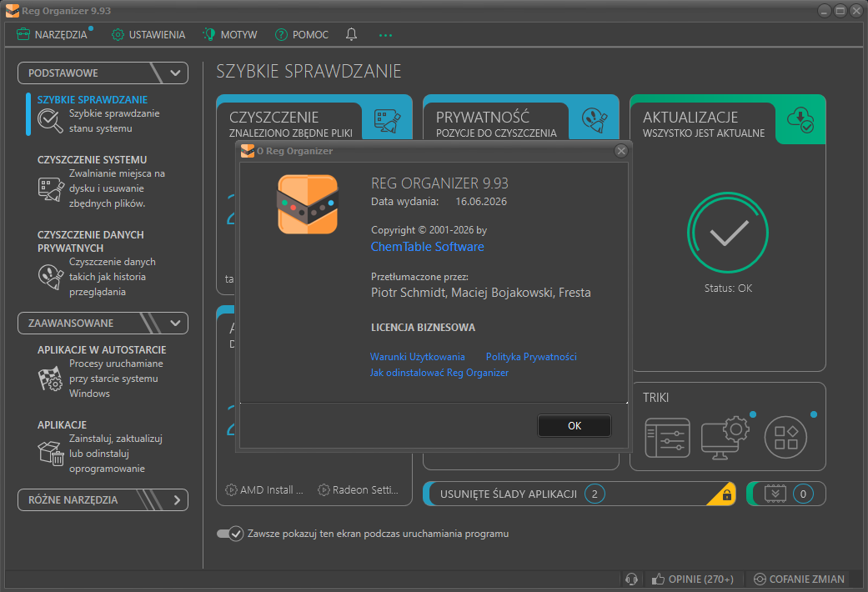Click the Reg Organizer title bar icon
This screenshot has width=868, height=592.
click(x=13, y=11)
